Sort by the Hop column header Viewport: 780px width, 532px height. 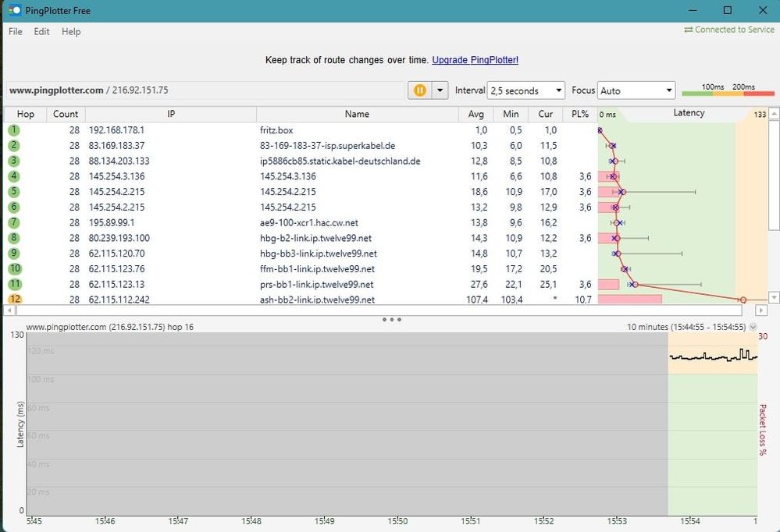coord(25,114)
